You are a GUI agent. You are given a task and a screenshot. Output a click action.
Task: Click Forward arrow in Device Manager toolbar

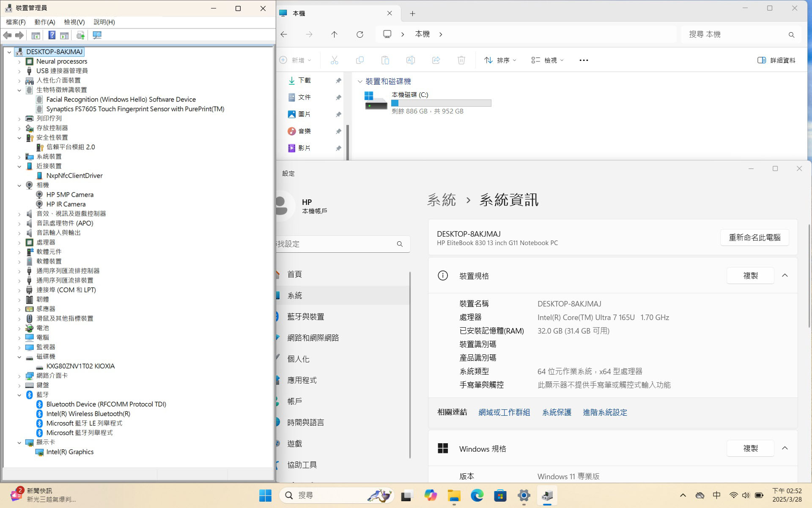(19, 35)
